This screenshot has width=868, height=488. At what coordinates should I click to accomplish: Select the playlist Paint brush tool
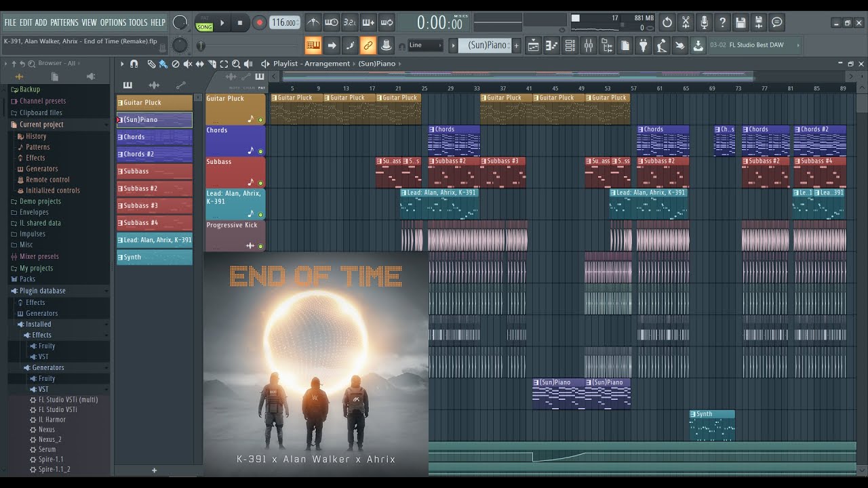[x=163, y=64]
